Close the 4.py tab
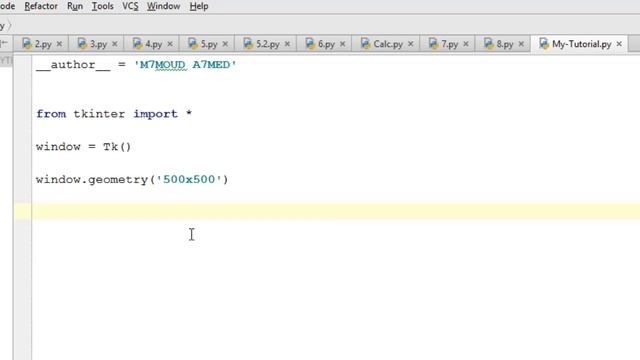The image size is (640, 360). point(170,44)
